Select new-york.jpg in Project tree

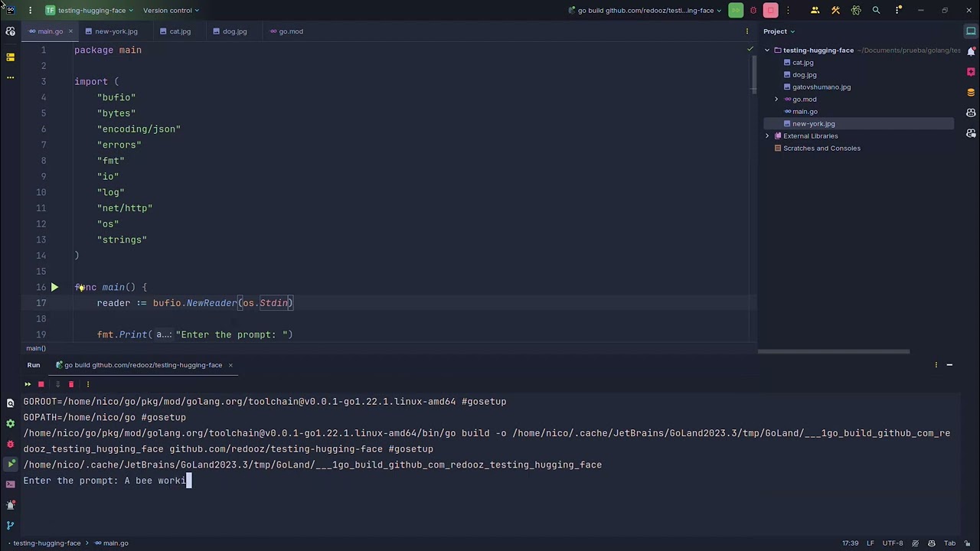click(x=813, y=123)
